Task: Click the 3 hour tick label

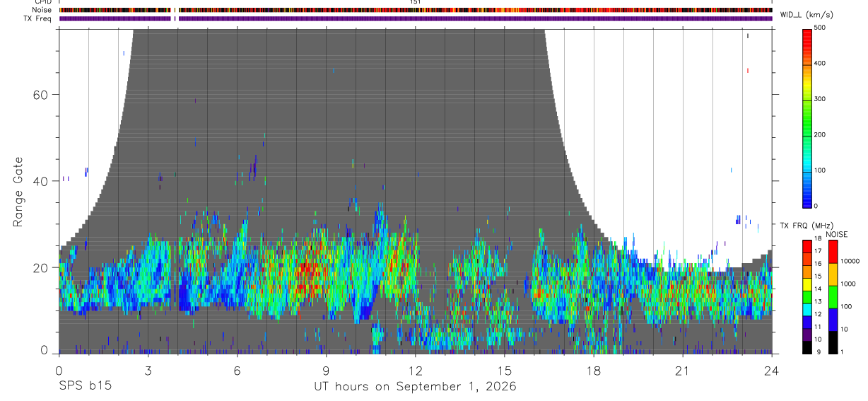Action: pos(148,368)
